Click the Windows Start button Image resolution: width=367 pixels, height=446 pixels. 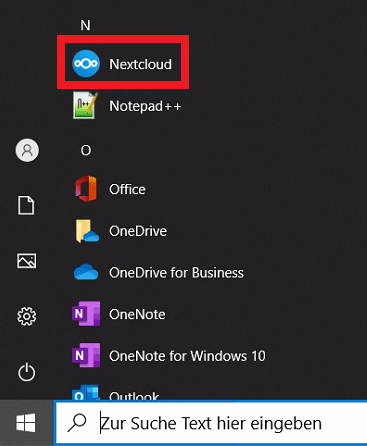pyautogui.click(x=26, y=423)
